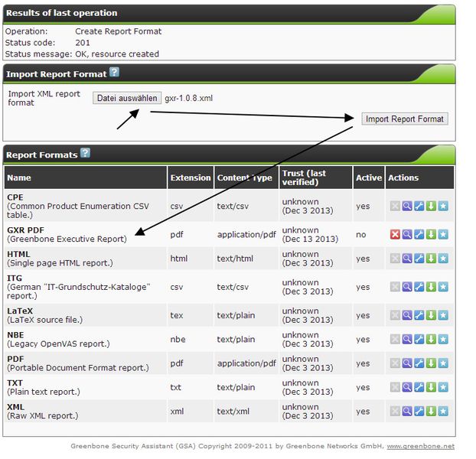The image size is (476, 459).
Task: Export the LaTeX report format
Action: point(431,315)
